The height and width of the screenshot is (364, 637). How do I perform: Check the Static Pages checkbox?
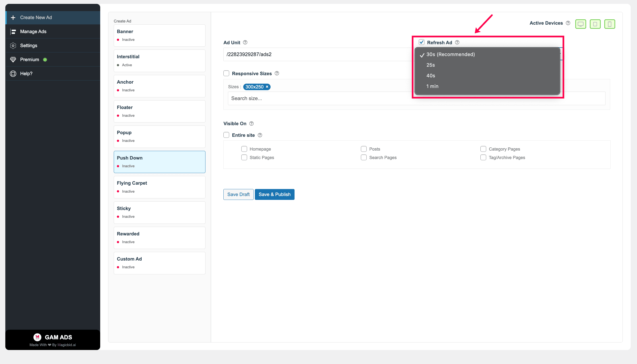pos(244,158)
